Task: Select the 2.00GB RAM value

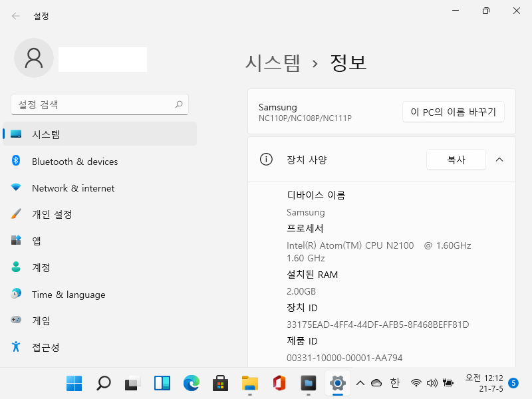Action: tap(301, 291)
